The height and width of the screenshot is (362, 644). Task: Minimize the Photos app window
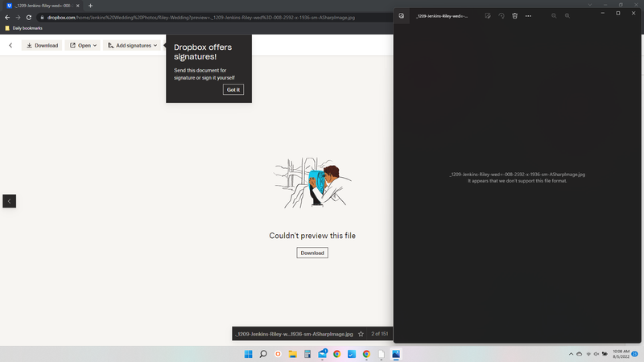tap(602, 13)
